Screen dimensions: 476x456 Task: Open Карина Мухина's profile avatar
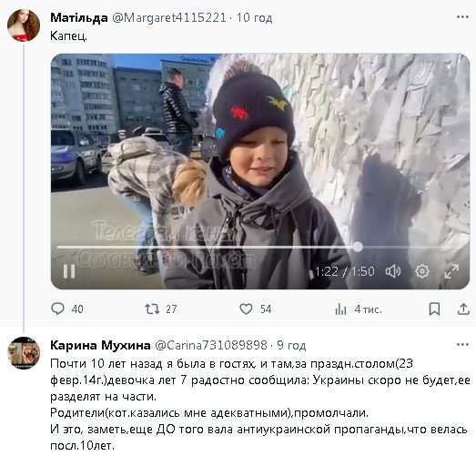[x=24, y=353]
